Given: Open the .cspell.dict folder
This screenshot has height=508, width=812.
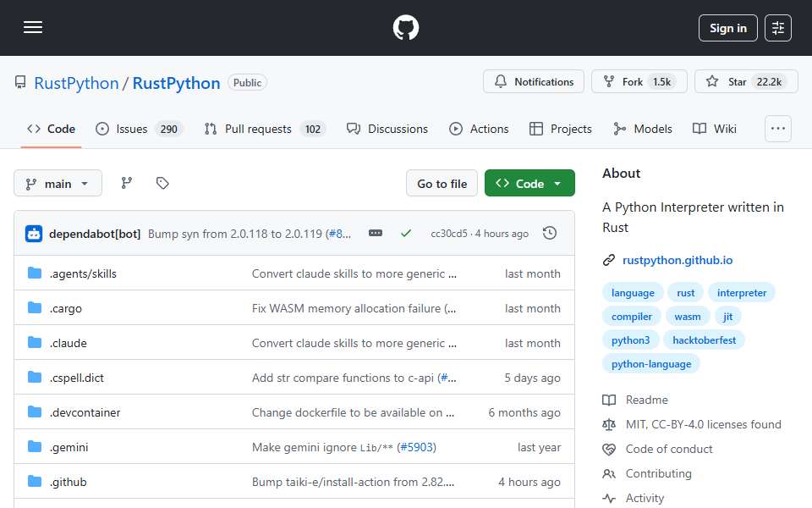Looking at the screenshot, I should (77, 378).
